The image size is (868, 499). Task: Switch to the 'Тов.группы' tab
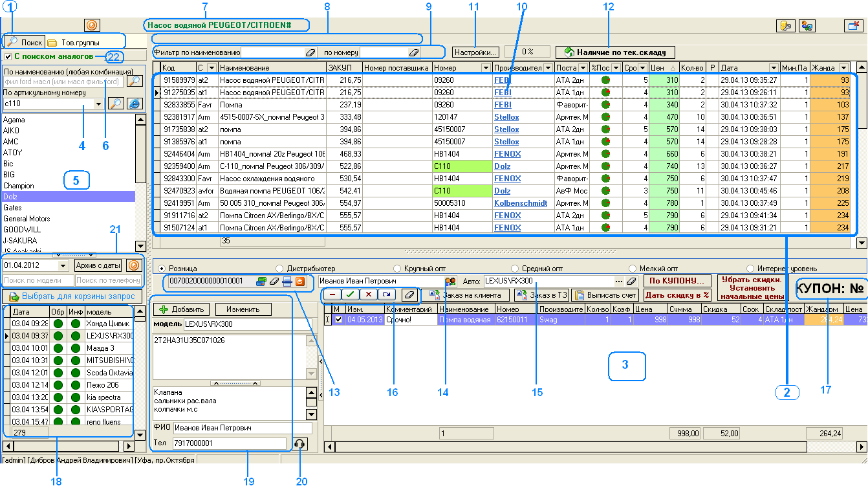click(x=74, y=42)
